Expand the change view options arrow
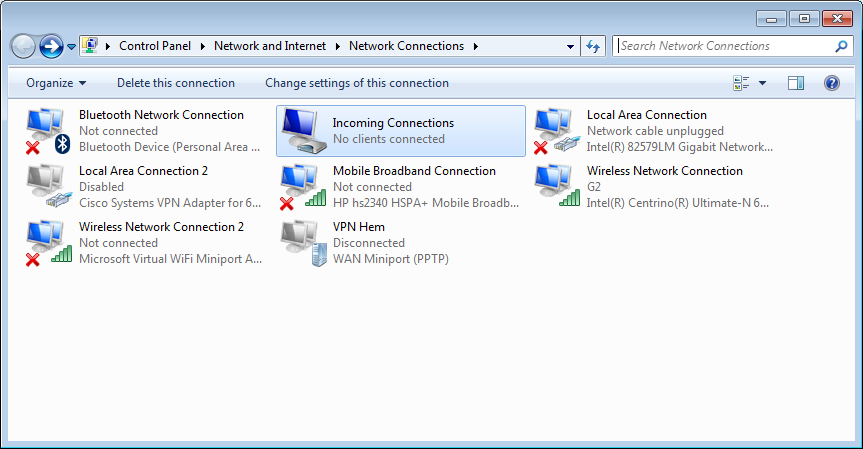The width and height of the screenshot is (863, 449). pyautogui.click(x=762, y=83)
